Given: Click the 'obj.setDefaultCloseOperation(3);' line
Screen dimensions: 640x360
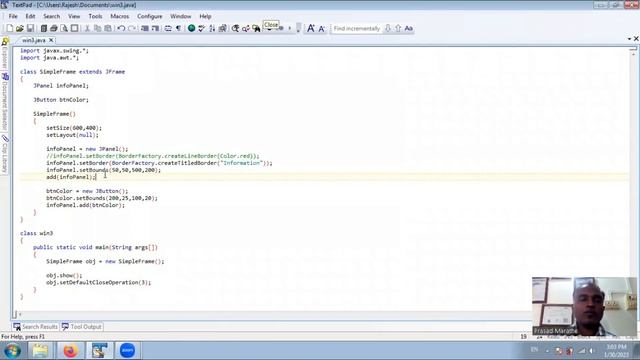Looking at the screenshot, I should pos(98,282).
